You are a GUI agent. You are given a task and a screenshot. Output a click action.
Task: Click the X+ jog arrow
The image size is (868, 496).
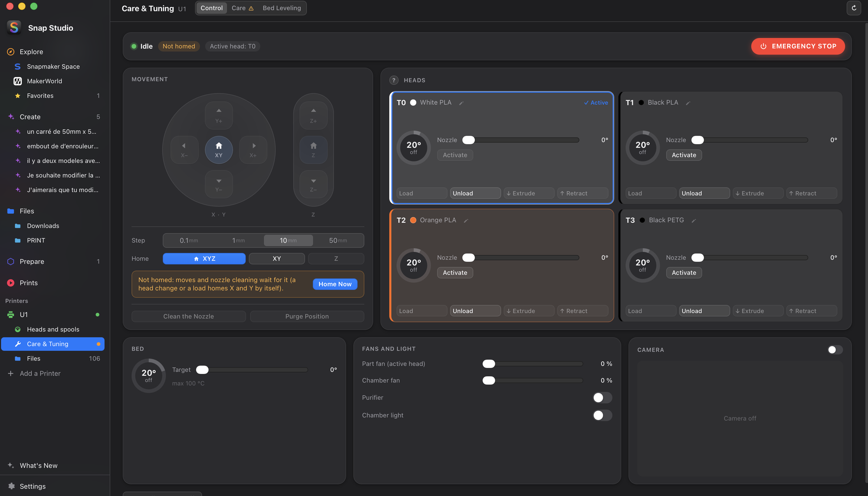pos(253,150)
